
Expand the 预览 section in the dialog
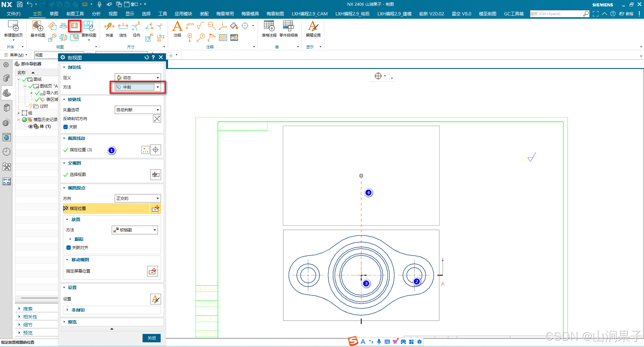click(72, 322)
